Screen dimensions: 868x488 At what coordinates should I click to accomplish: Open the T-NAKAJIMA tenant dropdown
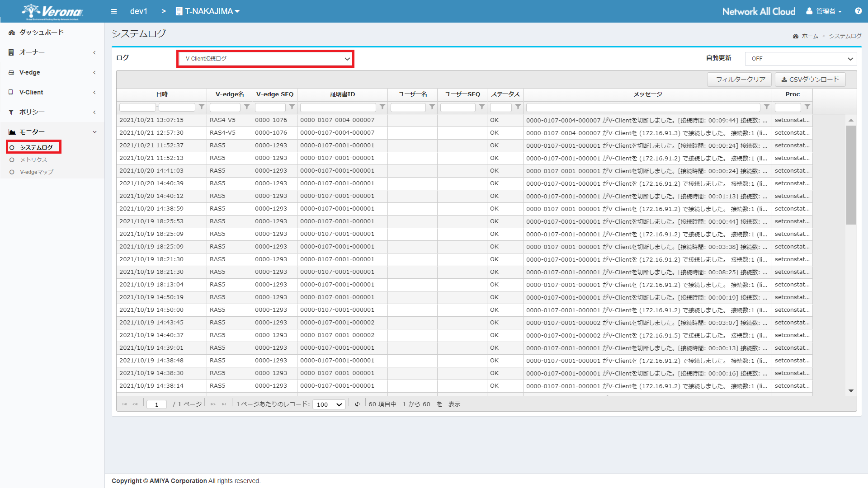pyautogui.click(x=208, y=11)
